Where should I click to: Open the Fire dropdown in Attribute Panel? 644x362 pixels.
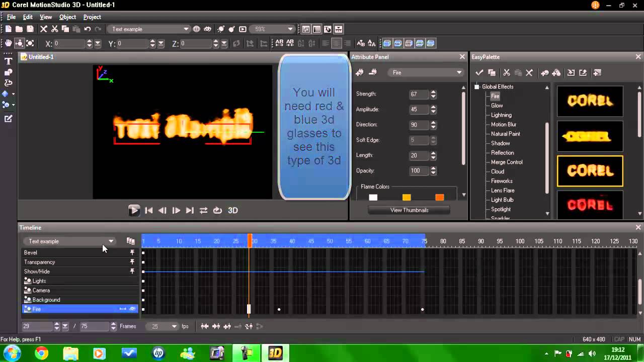[x=427, y=73]
